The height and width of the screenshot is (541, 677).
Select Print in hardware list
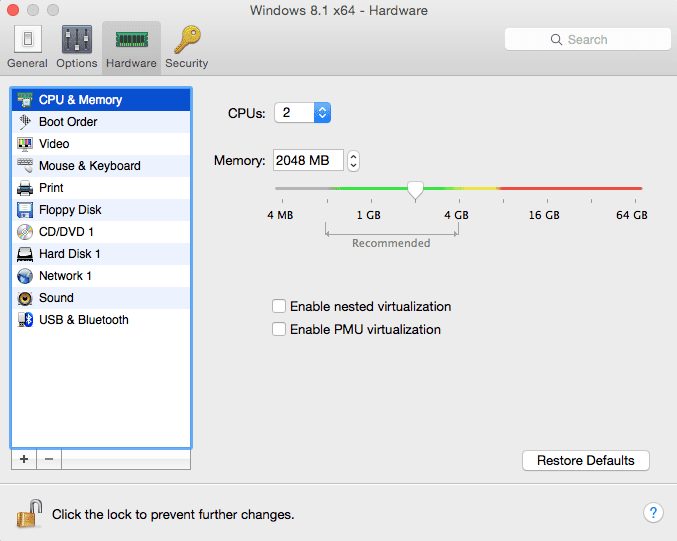(x=101, y=188)
